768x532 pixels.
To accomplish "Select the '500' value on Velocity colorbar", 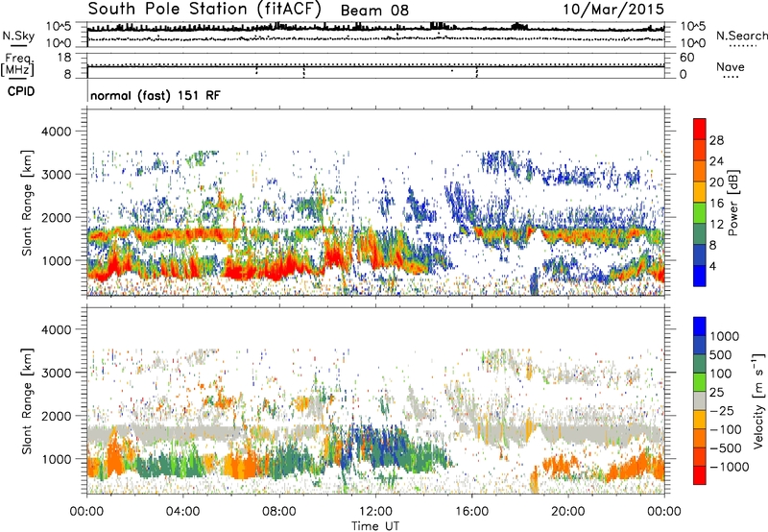I will (721, 355).
